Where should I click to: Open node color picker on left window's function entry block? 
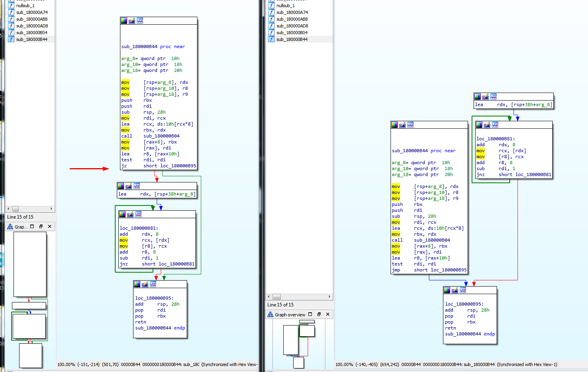pyautogui.click(x=124, y=21)
